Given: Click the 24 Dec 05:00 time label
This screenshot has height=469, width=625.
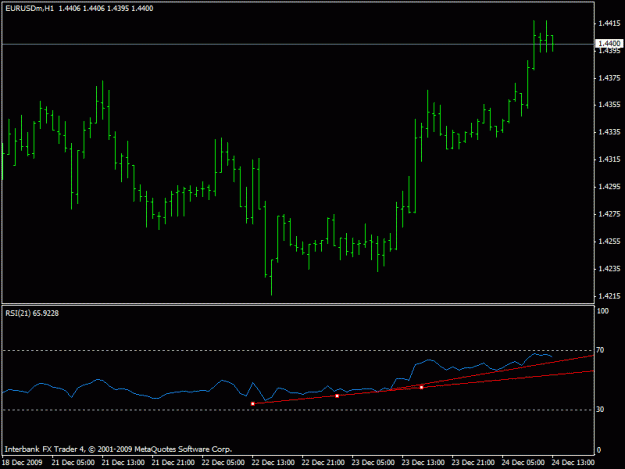Looking at the screenshot, I should click(x=523, y=462).
